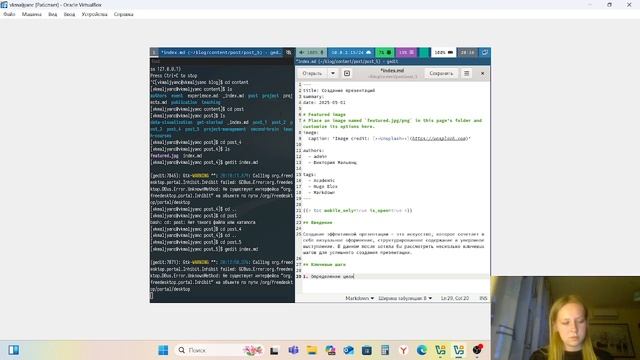Open the first VirtualBox icon on the taskbar
This screenshot has width=640, height=360.
pyautogui.click(x=440, y=350)
